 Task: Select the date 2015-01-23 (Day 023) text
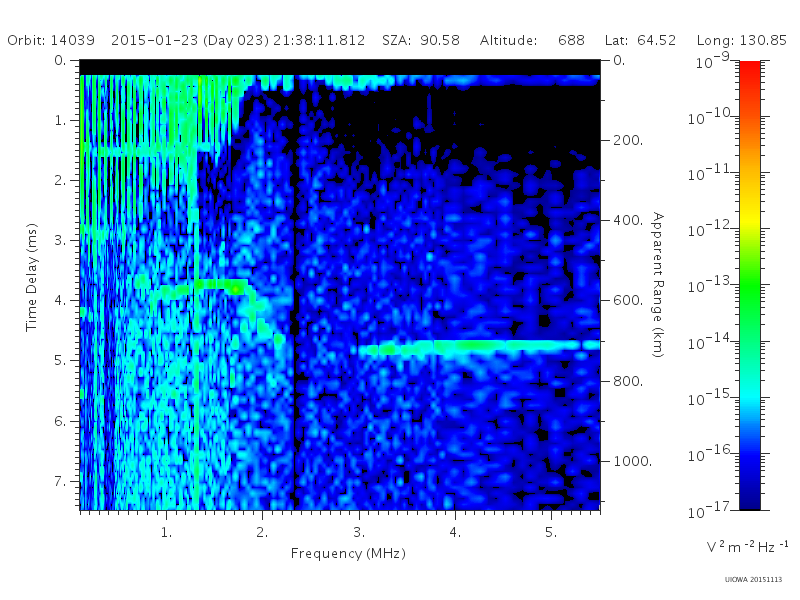point(190,40)
